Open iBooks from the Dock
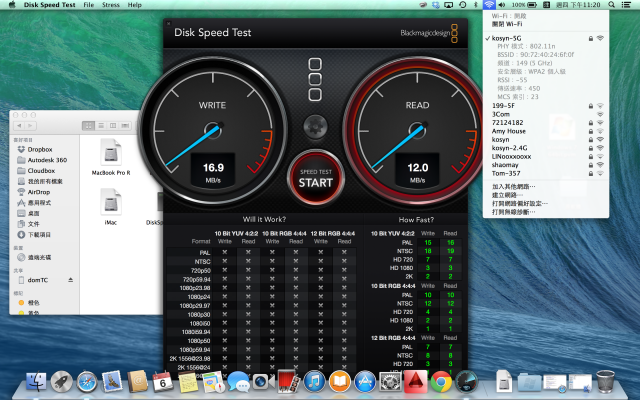This screenshot has height=400, width=640. pos(340,382)
